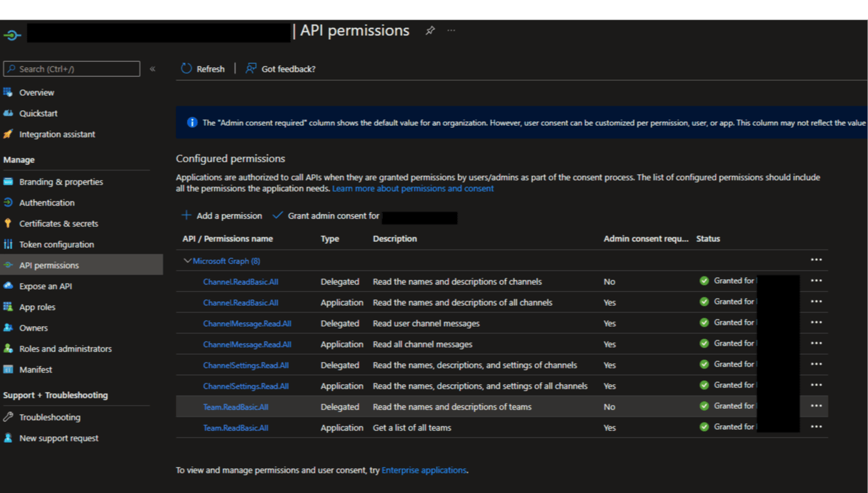Viewport: 868px width, 493px height.
Task: Click the plus icon for Add a permission
Action: (x=187, y=215)
